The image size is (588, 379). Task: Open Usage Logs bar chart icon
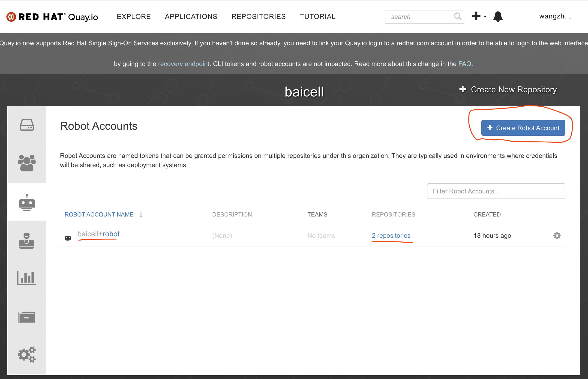[27, 278]
